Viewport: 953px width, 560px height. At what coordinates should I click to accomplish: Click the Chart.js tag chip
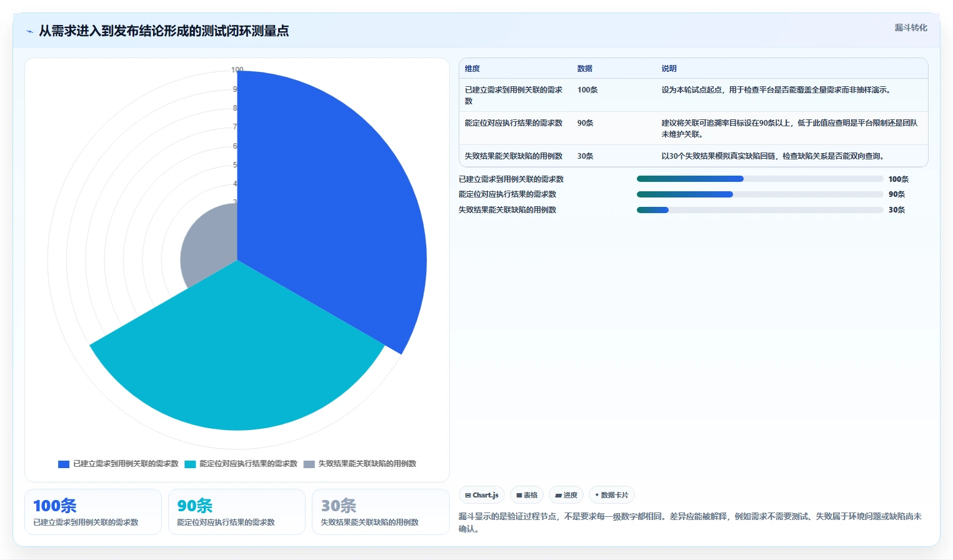[482, 495]
